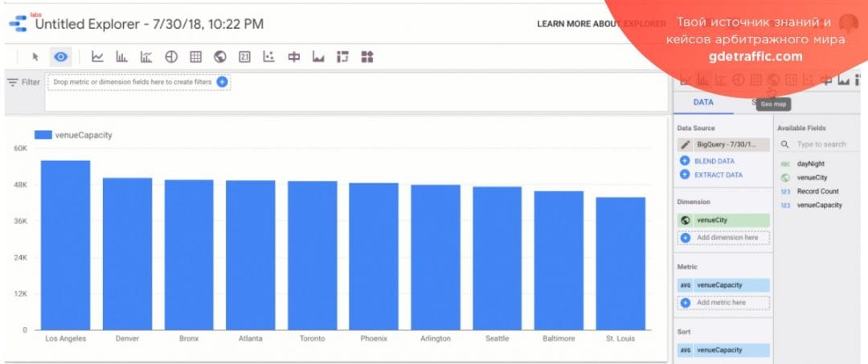The width and height of the screenshot is (868, 364).
Task: Click the filter drop zone text area
Action: [133, 82]
